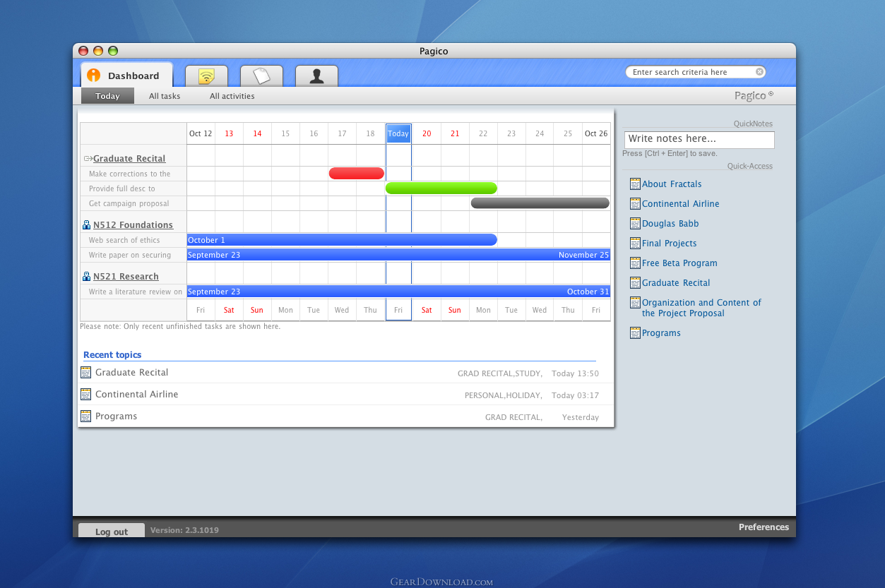Select the 'Write paper on securing' task bar

(x=398, y=255)
